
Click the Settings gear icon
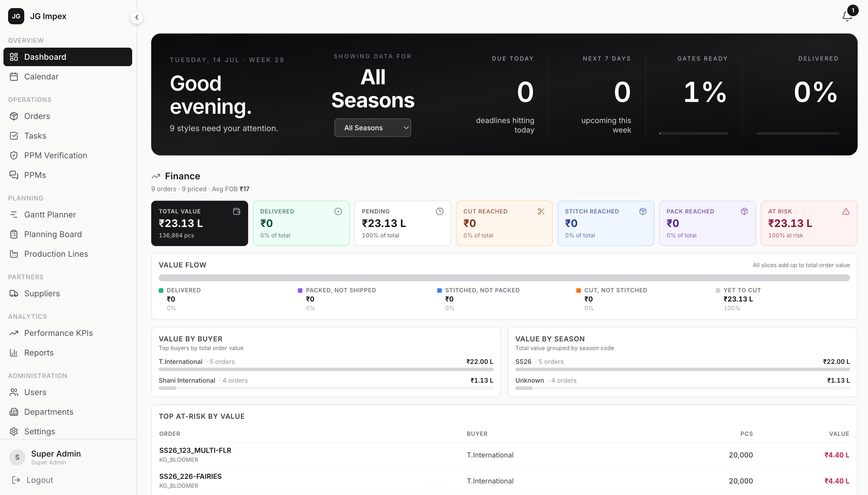click(x=14, y=431)
